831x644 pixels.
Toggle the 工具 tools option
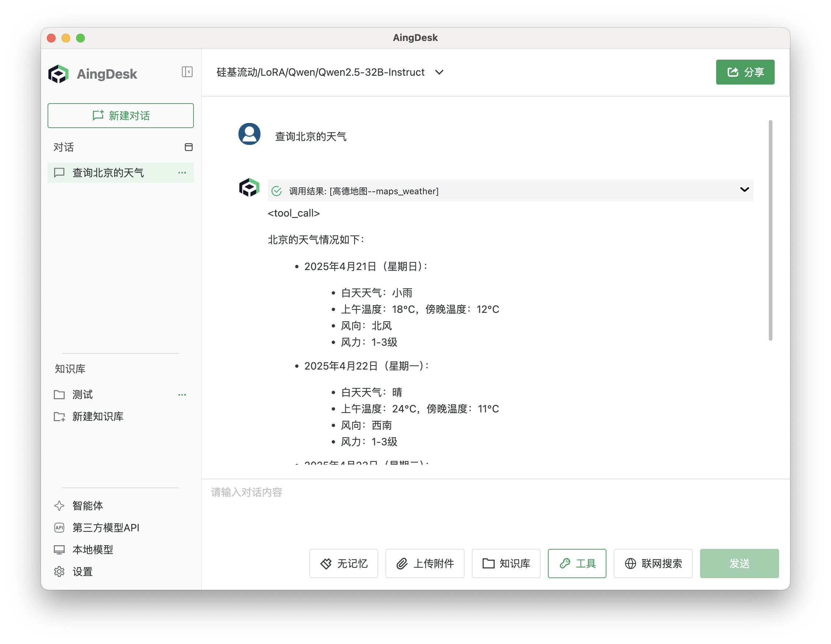pyautogui.click(x=577, y=563)
